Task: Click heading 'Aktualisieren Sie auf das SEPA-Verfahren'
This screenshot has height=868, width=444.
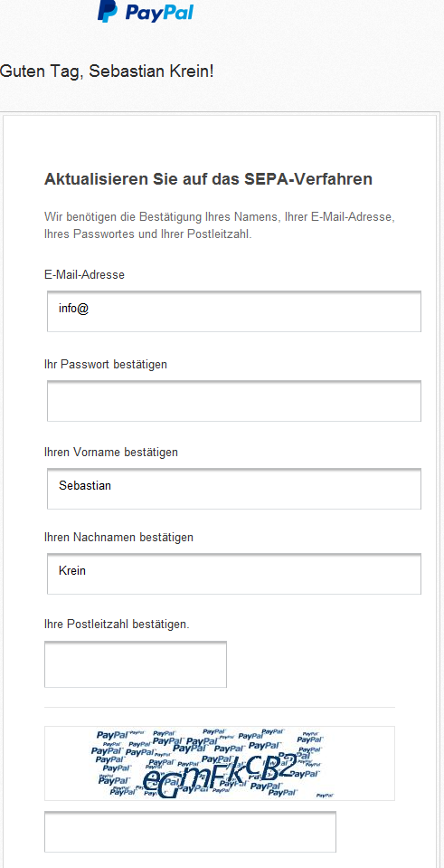Action: 208,179
